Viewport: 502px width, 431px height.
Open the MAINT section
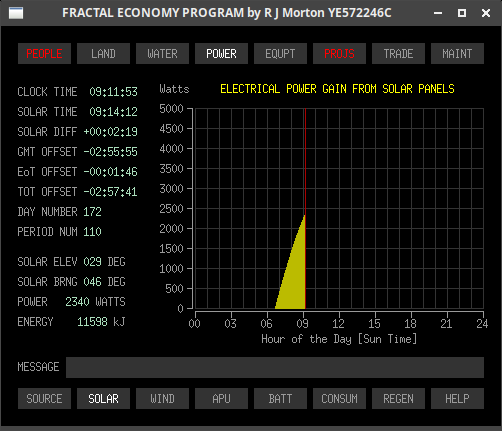pos(457,53)
